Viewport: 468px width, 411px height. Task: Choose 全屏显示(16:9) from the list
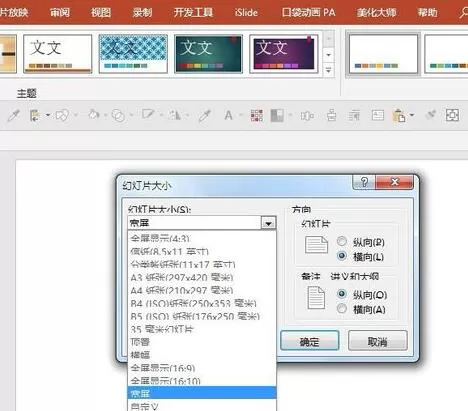coord(202,368)
